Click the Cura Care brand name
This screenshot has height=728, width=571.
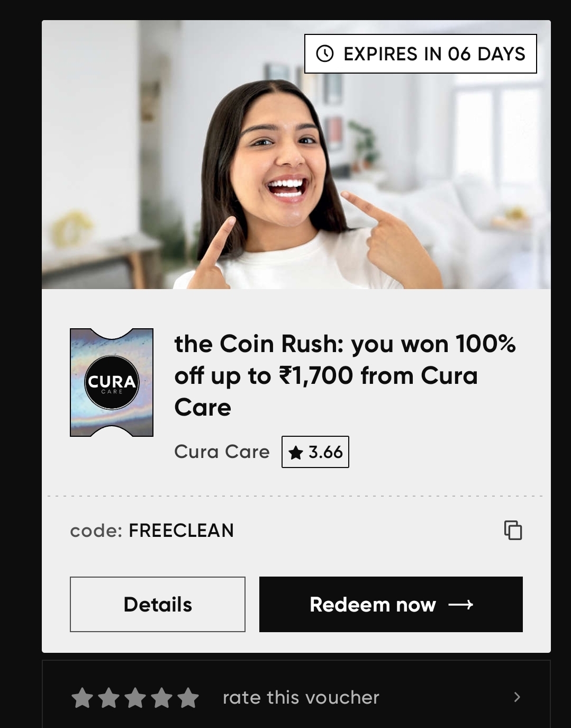(222, 452)
